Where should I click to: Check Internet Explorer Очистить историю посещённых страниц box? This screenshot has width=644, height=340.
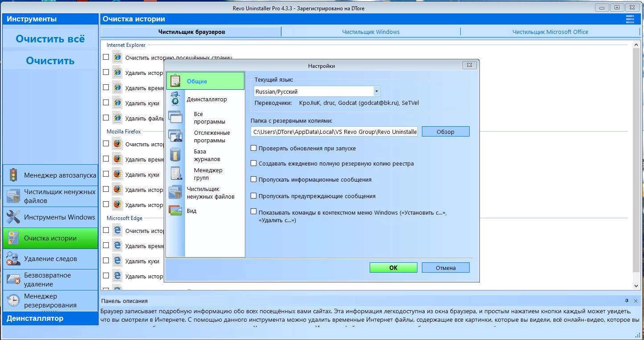coord(106,57)
